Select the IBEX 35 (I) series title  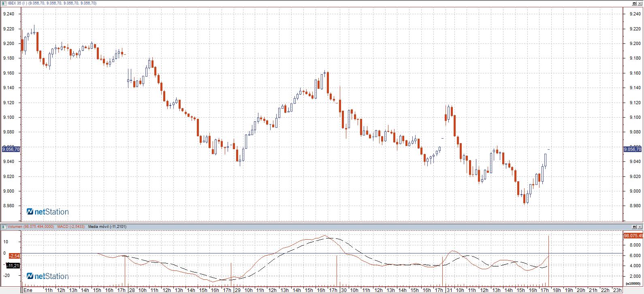52,3
